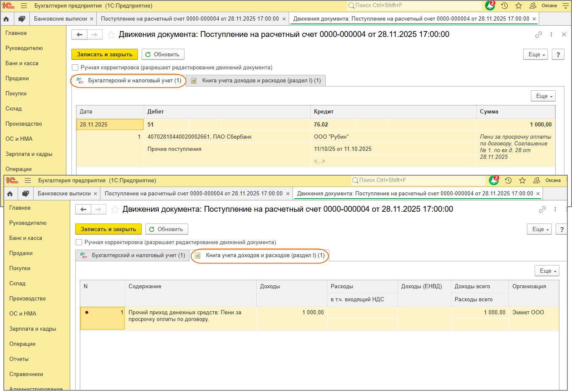Screen dimensions: 572x392
Task: Open help question mark button in upper window
Action: coord(558,55)
